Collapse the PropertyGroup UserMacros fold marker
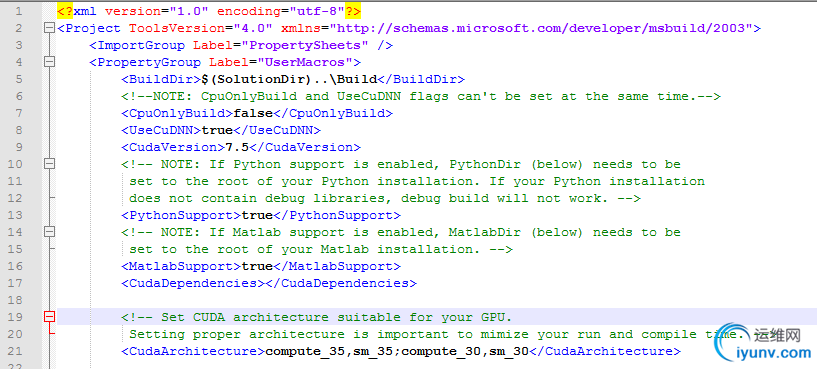Viewport: 817px width, 369px height. tap(49, 62)
